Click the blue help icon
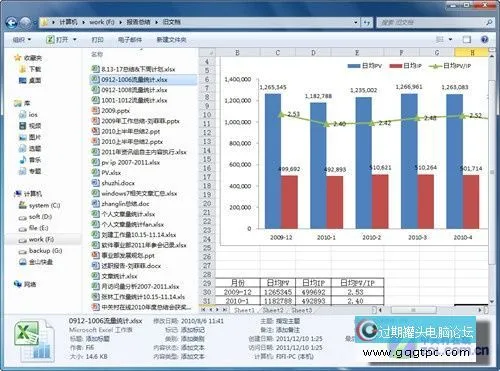Viewport: 500px width, 371px height. 485,40
